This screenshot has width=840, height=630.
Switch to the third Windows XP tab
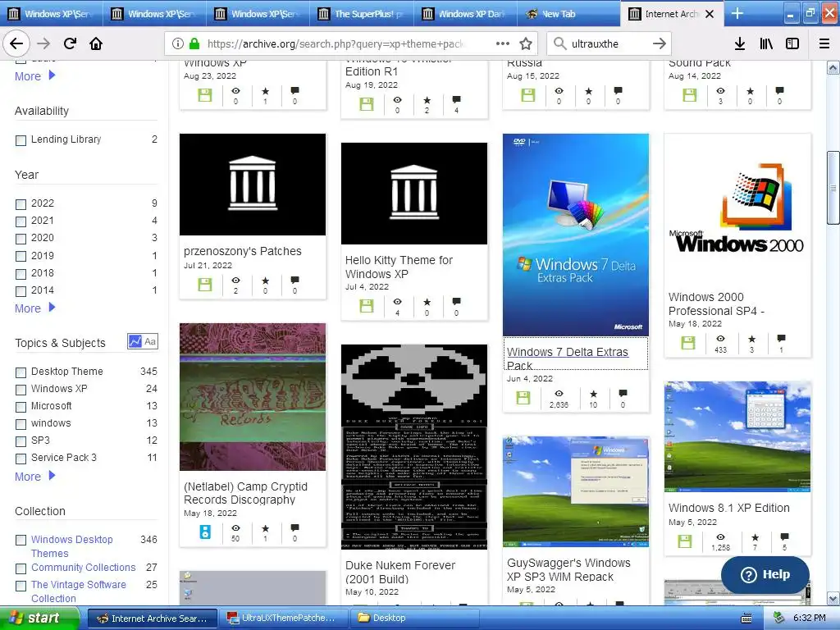click(x=258, y=14)
